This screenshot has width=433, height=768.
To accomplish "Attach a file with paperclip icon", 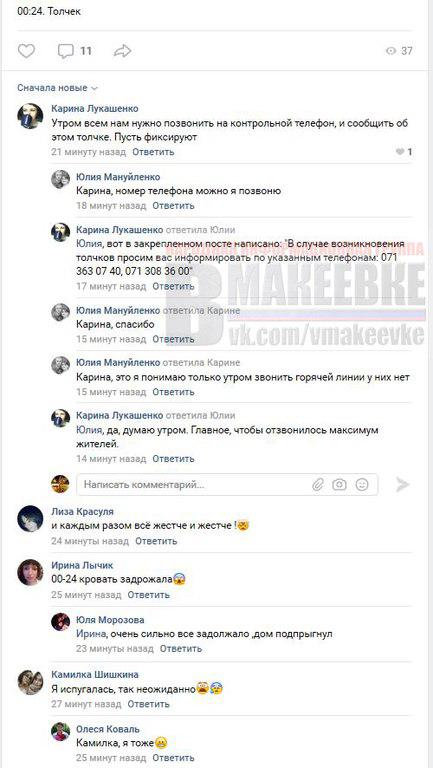I will [318, 485].
